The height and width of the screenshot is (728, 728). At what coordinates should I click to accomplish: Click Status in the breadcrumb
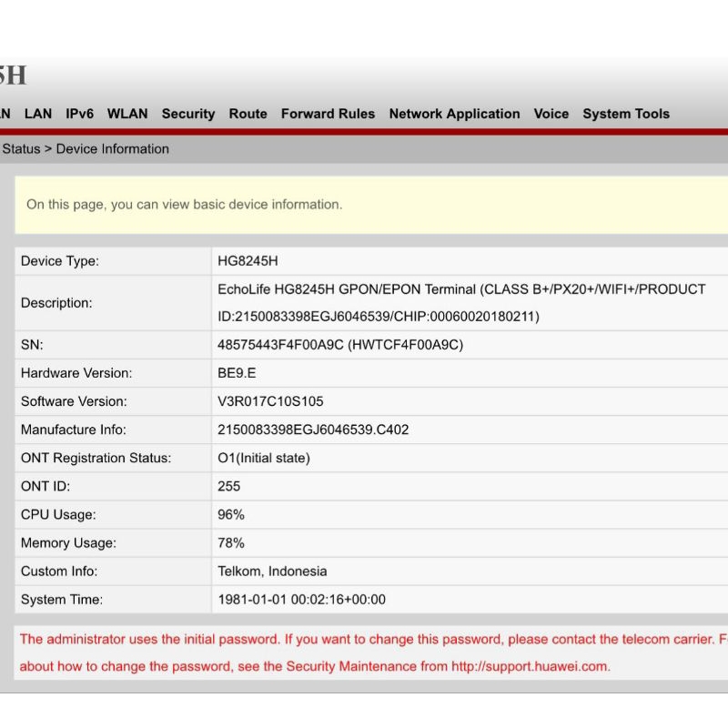[x=21, y=149]
